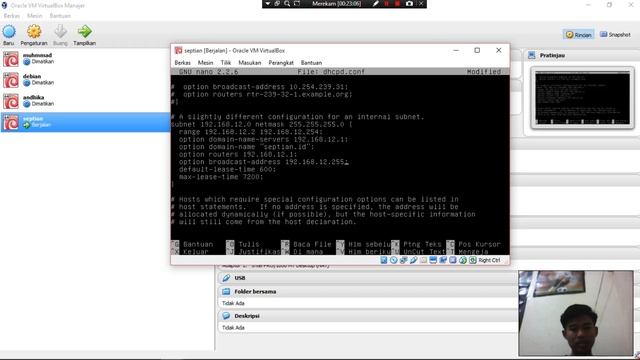Click shared folders icon in VM status bar
Viewport: 640px width, 360px height.
click(x=423, y=260)
